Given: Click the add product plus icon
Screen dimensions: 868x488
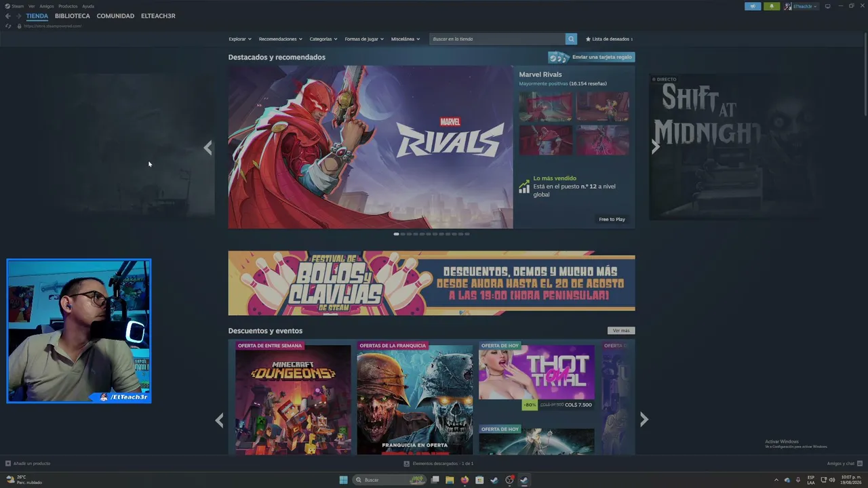Looking at the screenshot, I should (x=8, y=464).
